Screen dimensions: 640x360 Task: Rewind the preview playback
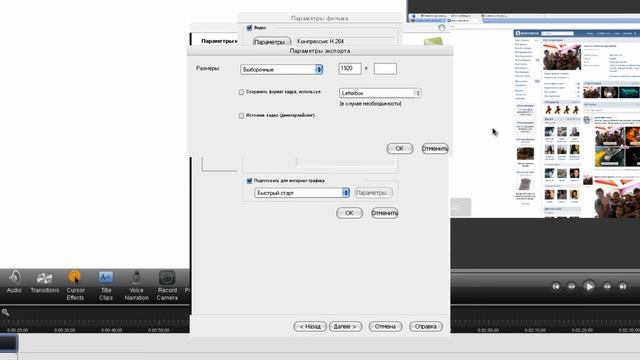pyautogui.click(x=571, y=287)
